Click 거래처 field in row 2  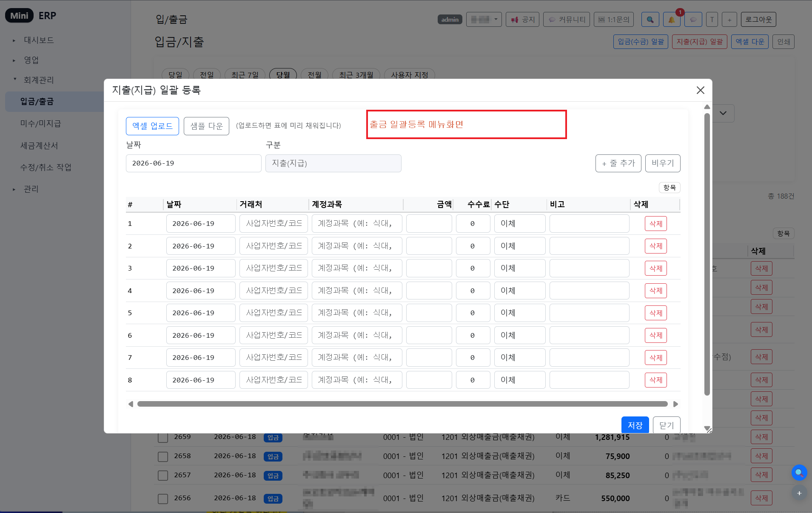click(x=274, y=246)
